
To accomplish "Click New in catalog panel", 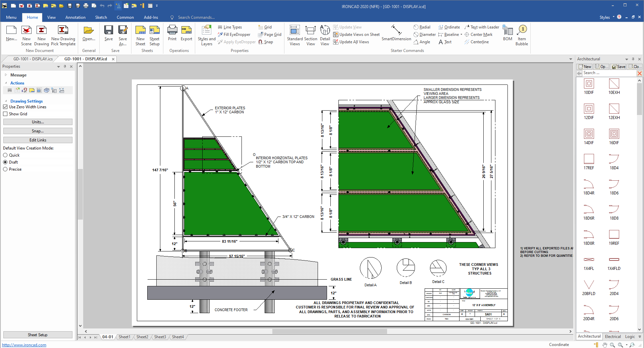I will (585, 67).
